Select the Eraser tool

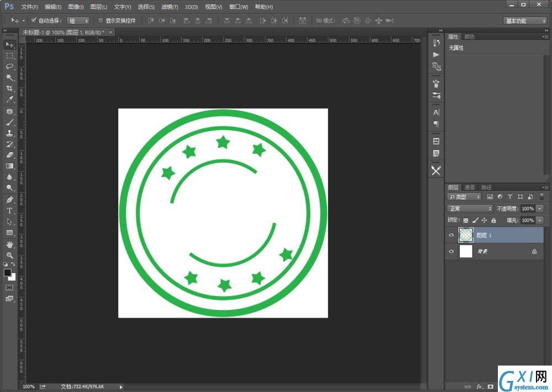[9, 155]
